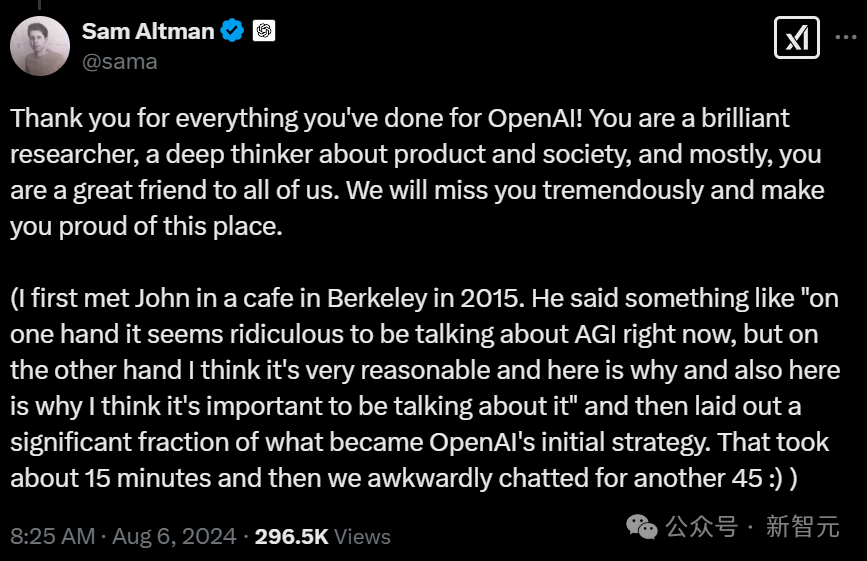Open Grok explain-this-post icon
This screenshot has width=867, height=561.
[x=797, y=38]
